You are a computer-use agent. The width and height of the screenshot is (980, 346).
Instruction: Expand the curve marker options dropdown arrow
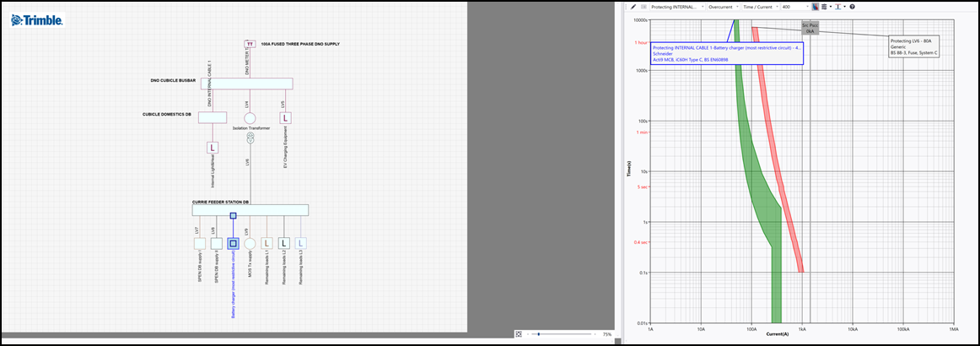pos(844,6)
